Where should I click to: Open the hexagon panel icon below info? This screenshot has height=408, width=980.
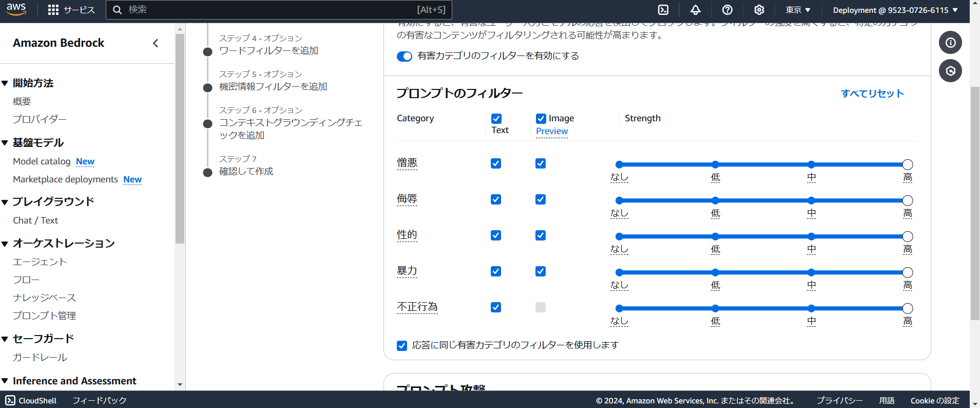coord(950,71)
